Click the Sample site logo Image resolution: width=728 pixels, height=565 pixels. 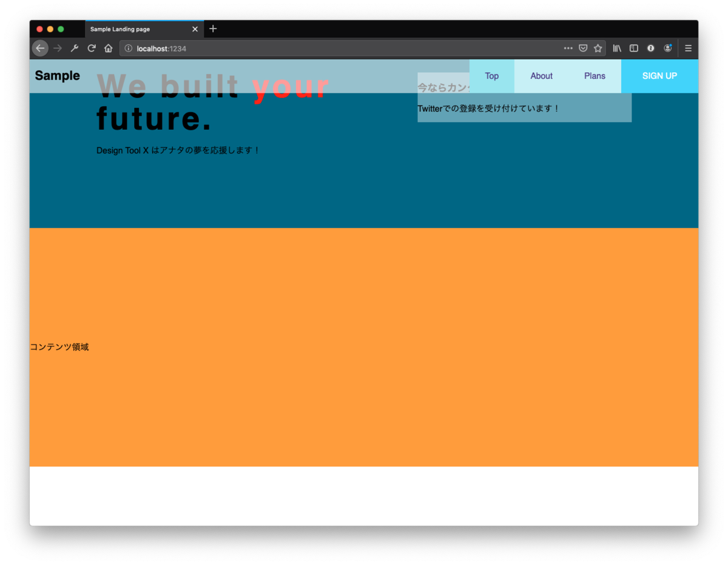(x=58, y=76)
